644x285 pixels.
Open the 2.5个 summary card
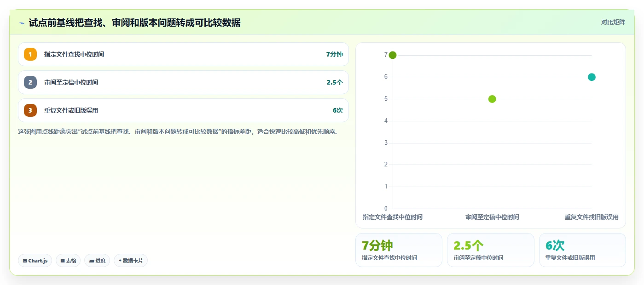click(x=491, y=250)
